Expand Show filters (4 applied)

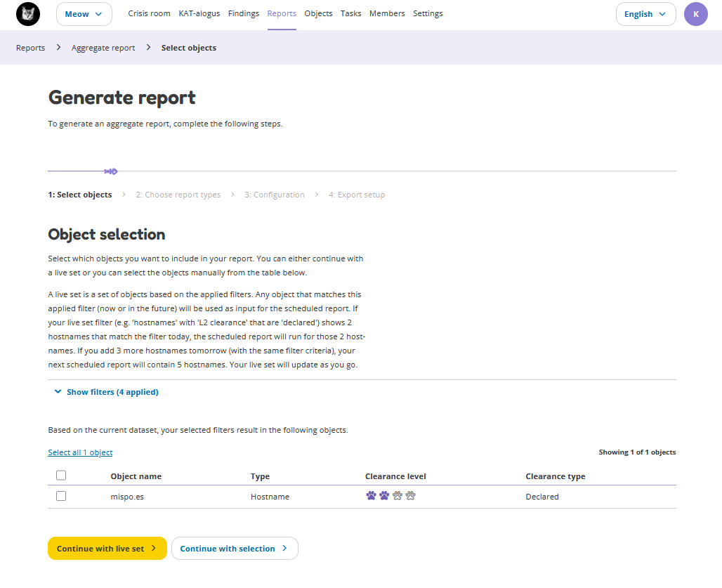tap(106, 392)
